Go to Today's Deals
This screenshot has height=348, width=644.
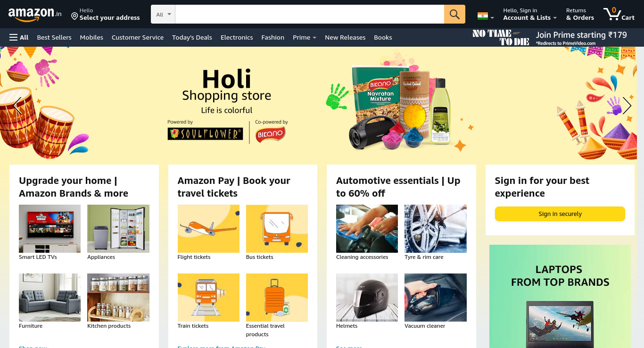(192, 37)
